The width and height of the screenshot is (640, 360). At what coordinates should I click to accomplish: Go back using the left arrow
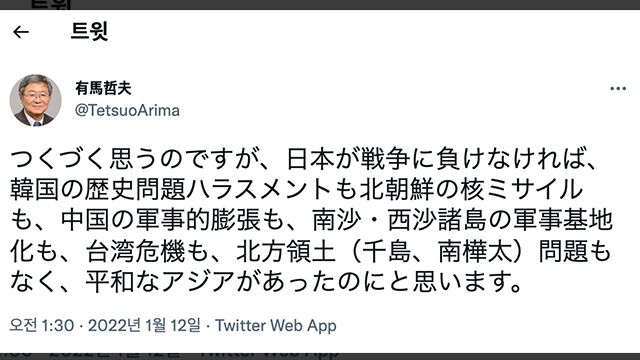point(21,32)
